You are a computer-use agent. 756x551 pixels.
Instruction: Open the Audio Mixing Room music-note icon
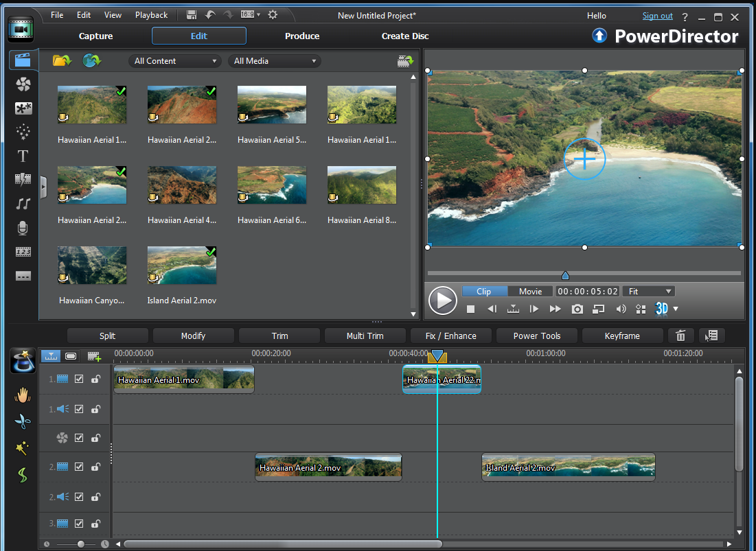(23, 204)
